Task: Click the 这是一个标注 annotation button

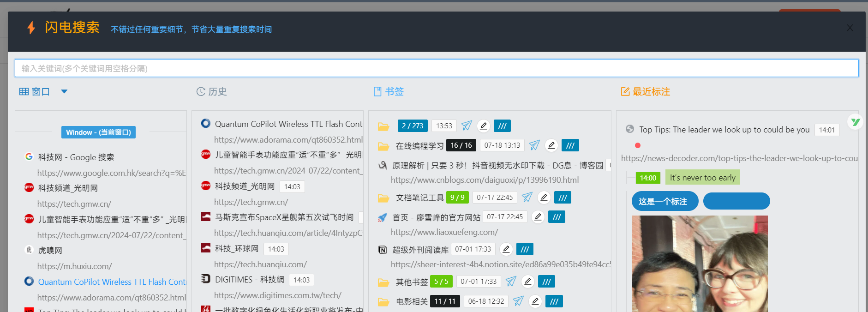Action: (664, 201)
